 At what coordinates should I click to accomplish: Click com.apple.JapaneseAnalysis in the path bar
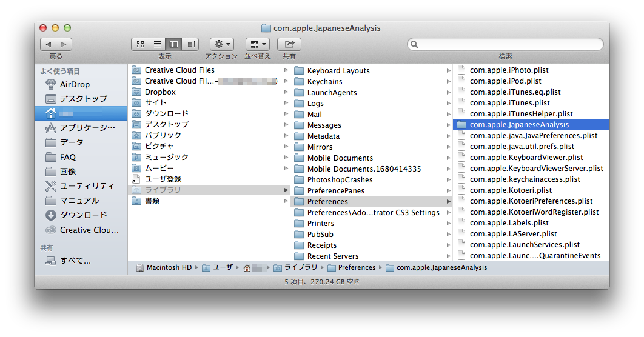click(436, 268)
